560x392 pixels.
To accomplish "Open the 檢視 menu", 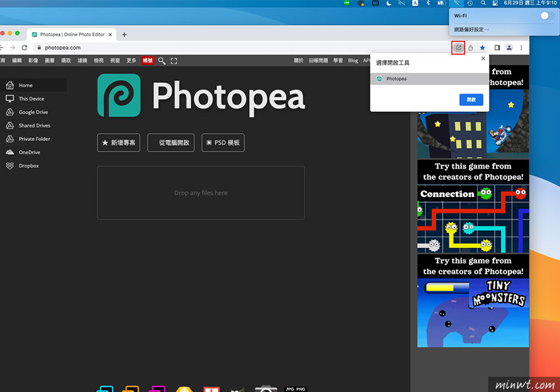I will click(x=99, y=61).
